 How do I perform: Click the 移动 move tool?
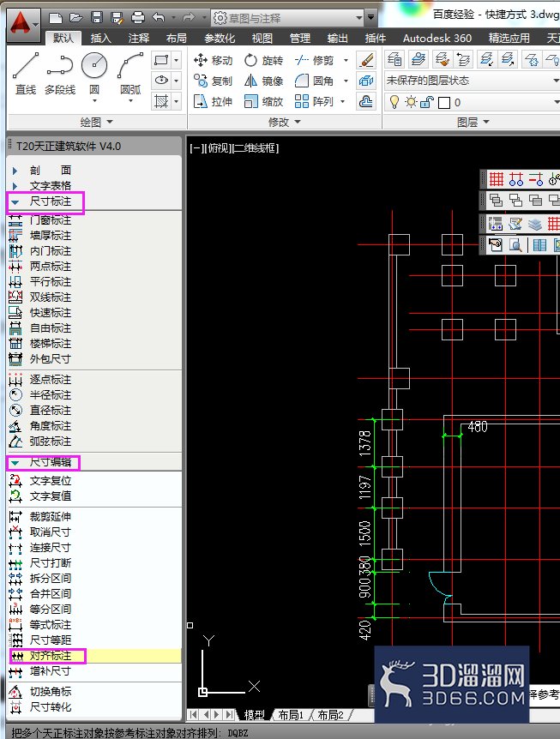pyautogui.click(x=213, y=60)
